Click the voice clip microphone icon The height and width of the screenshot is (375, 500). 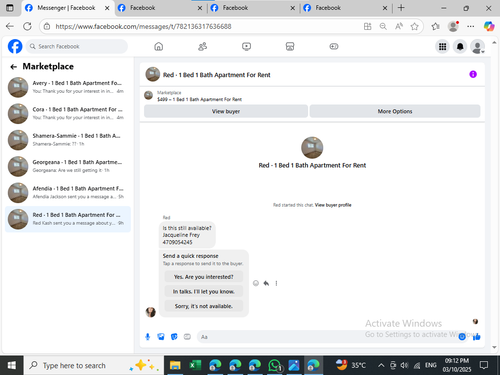148,337
